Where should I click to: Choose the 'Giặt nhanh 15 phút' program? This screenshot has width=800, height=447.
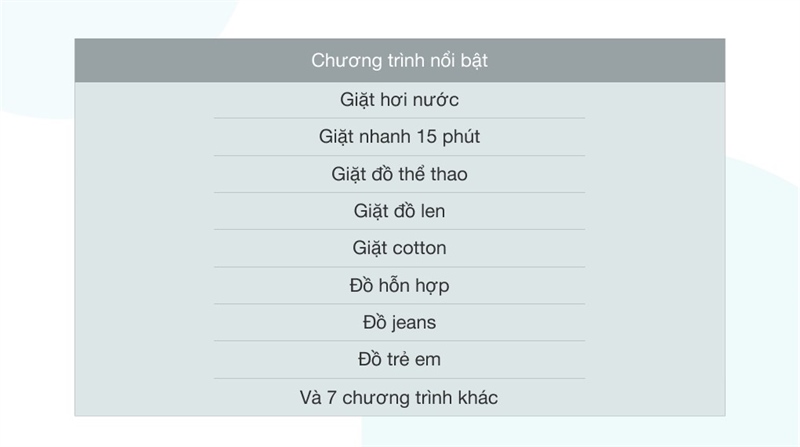399,137
